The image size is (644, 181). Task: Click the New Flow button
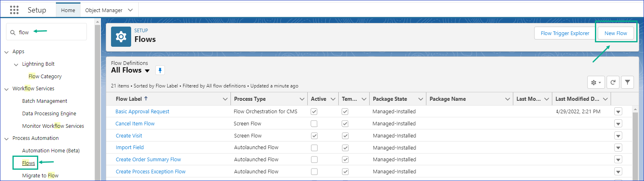click(x=615, y=33)
